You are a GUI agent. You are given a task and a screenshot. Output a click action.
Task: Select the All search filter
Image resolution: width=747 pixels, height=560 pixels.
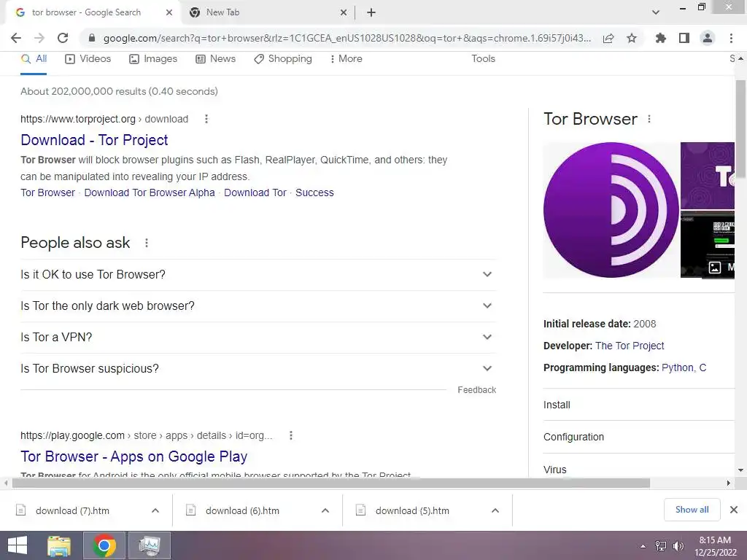tap(34, 59)
